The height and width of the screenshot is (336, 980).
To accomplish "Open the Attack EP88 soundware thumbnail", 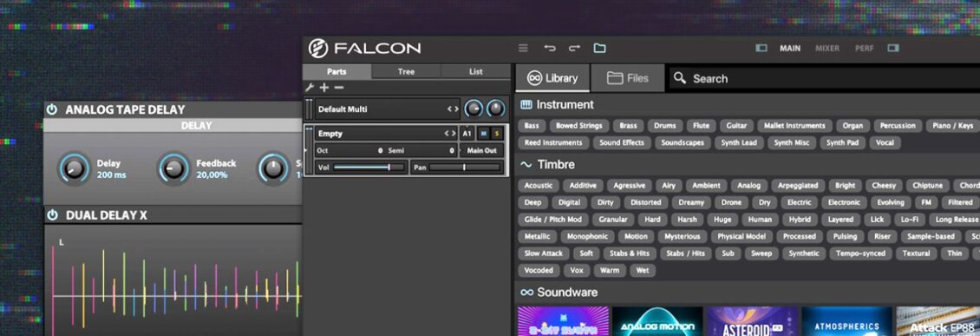I will (x=938, y=321).
